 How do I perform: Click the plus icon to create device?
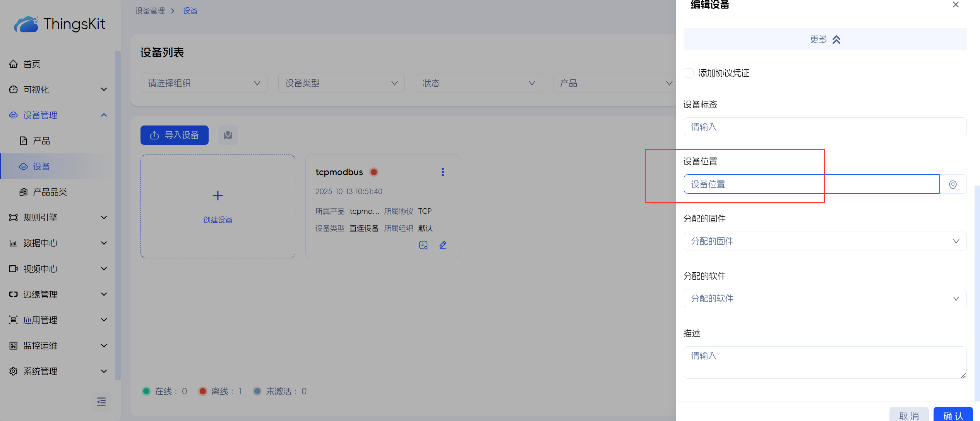218,196
